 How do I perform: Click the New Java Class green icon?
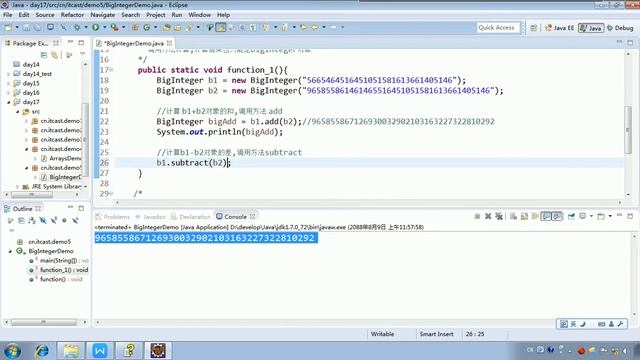[147, 27]
